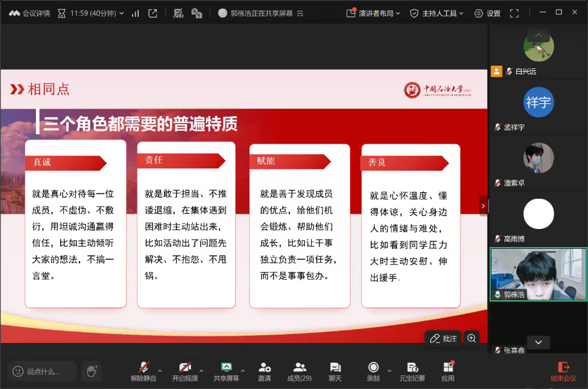Start 录制 recording

click(x=373, y=371)
